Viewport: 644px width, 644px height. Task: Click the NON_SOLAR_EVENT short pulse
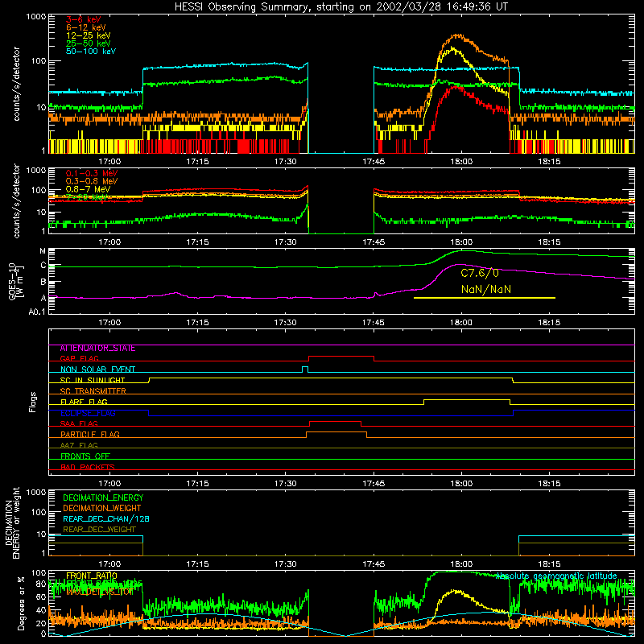pyautogui.click(x=305, y=367)
